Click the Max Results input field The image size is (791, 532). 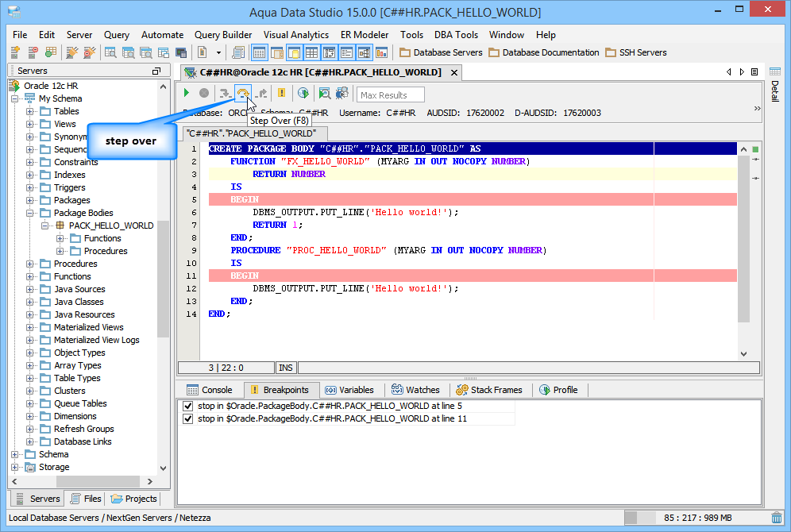pos(390,95)
